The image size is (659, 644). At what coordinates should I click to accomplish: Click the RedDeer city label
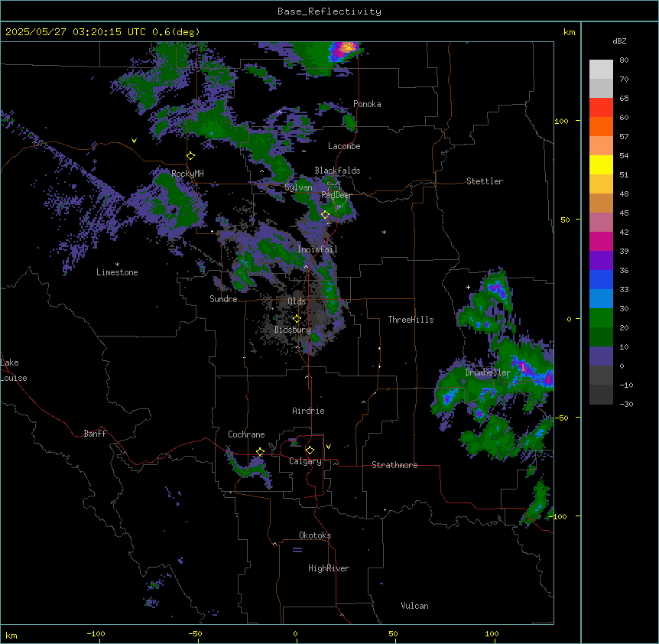click(x=336, y=195)
